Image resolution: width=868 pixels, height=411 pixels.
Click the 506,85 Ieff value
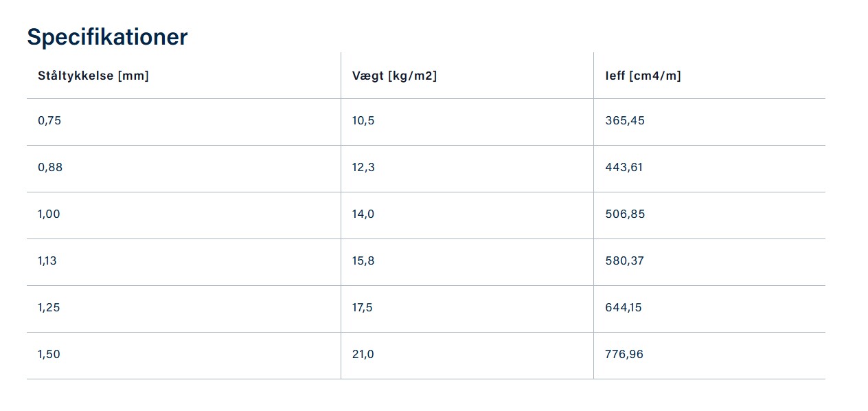[x=625, y=214]
